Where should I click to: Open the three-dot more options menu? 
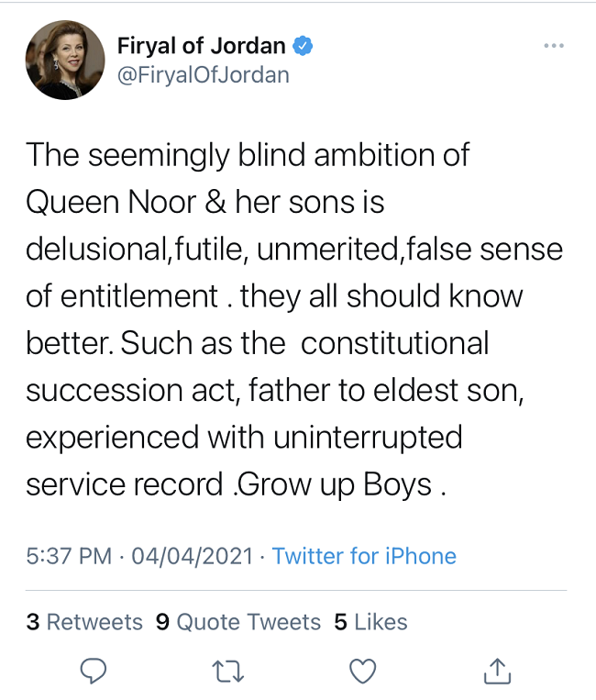tap(554, 46)
